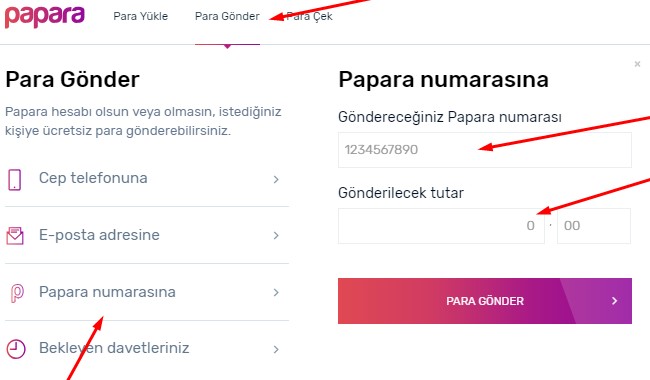This screenshot has height=380, width=650.
Task: Submit with the PARA GÖNDER button
Action: (485, 301)
